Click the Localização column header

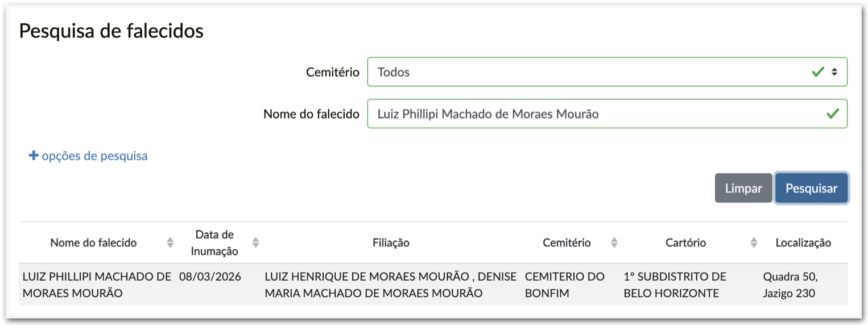pos(803,243)
